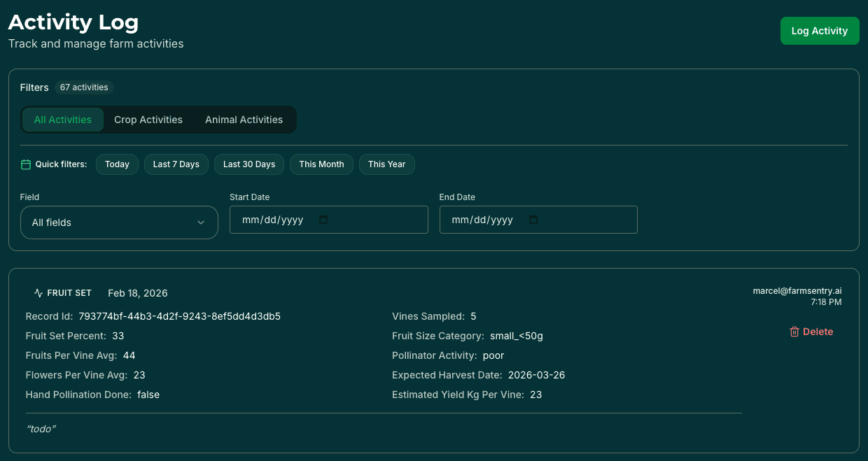This screenshot has width=868, height=461.
Task: Apply the Last 30 Days filter
Action: pyautogui.click(x=248, y=164)
